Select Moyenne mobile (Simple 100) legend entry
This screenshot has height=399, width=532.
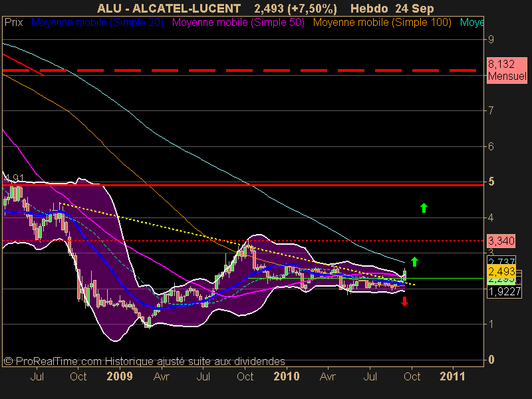pos(382,23)
